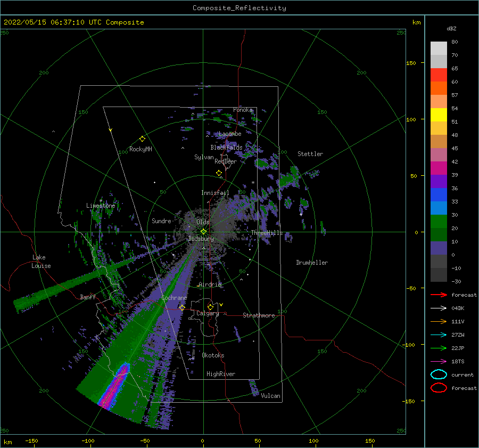Select the Airdrie label
This screenshot has width=479, height=448.
tap(210, 284)
